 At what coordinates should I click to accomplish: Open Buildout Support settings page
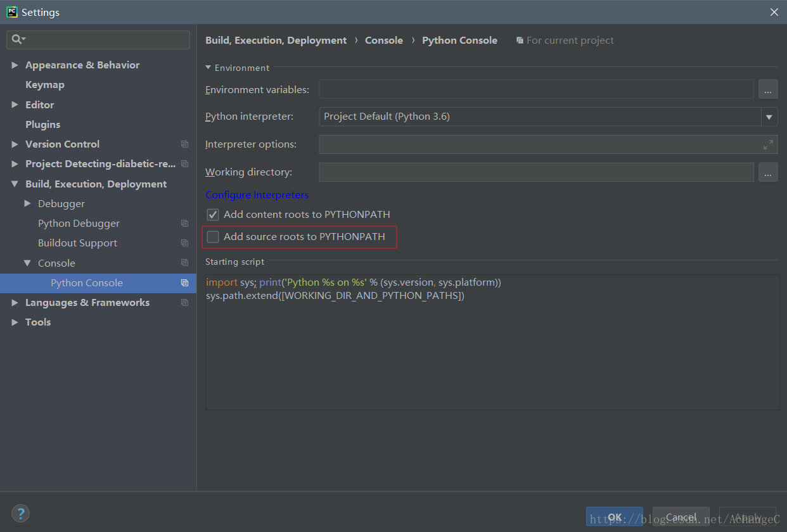click(x=77, y=243)
